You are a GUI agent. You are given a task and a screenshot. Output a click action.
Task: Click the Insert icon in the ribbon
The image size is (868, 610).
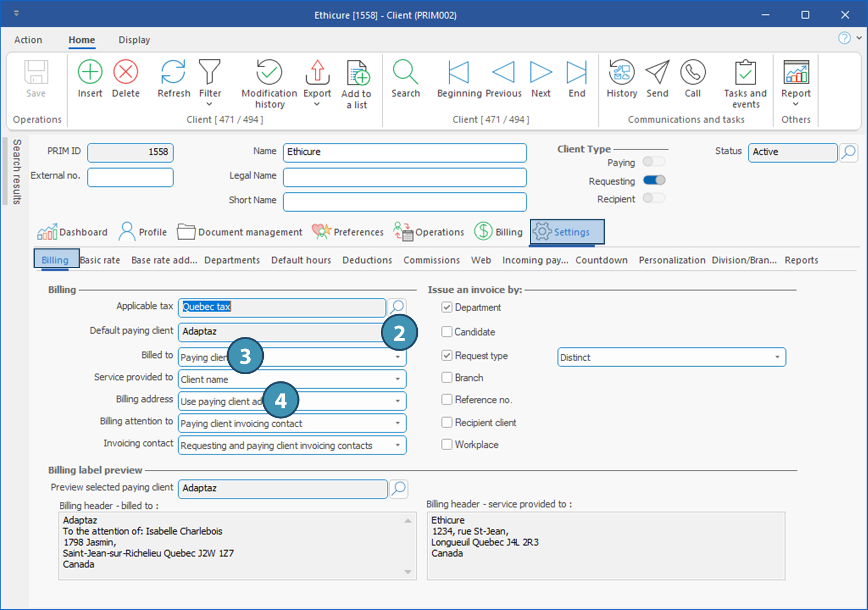coord(90,73)
